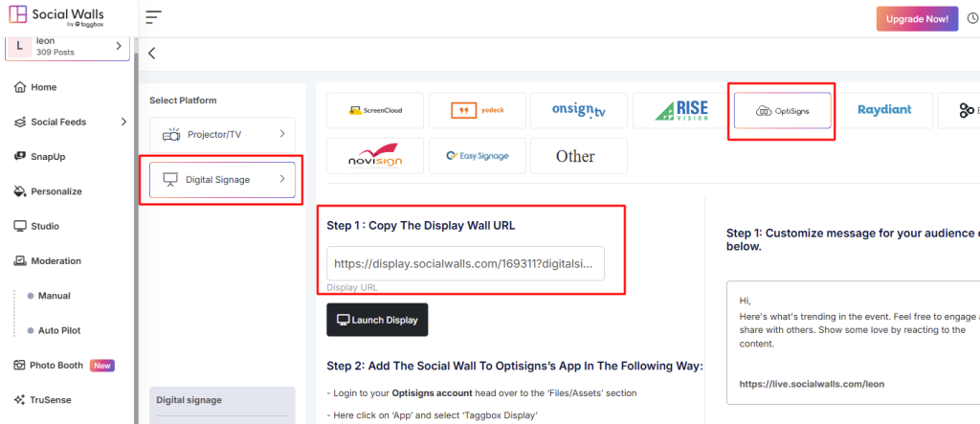Select the OptiSigns platform tile
The height and width of the screenshot is (424, 980).
point(783,111)
